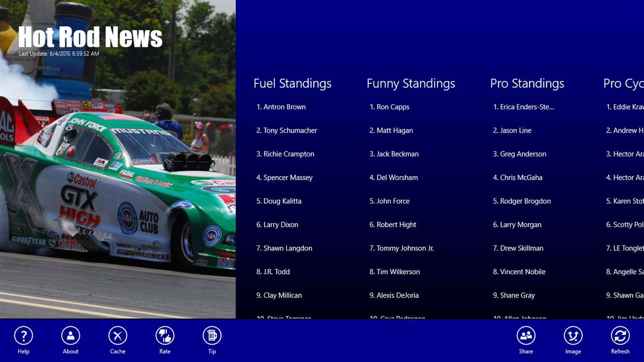Clear the Cache icon
The width and height of the screenshot is (644, 362).
[118, 336]
